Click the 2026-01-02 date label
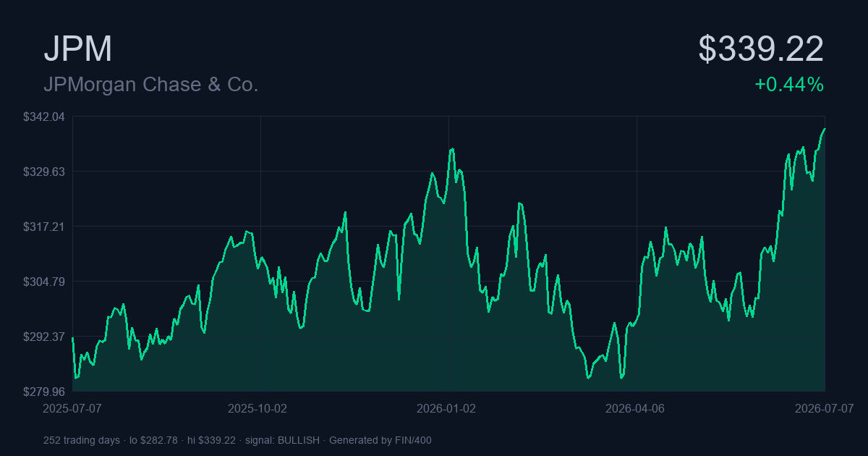This screenshot has height=456, width=868. coord(446,408)
